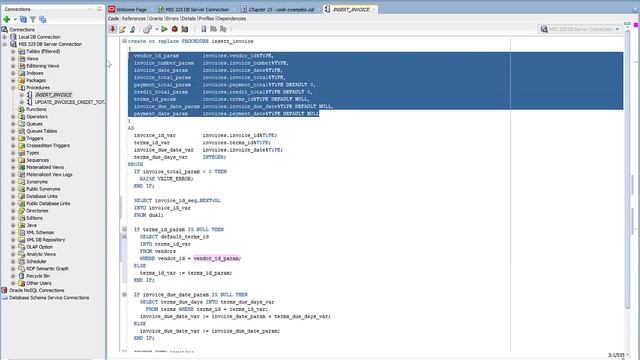The width and height of the screenshot is (640, 360).
Task: Click the Apply Filter funnel icon
Action: coord(33,19)
